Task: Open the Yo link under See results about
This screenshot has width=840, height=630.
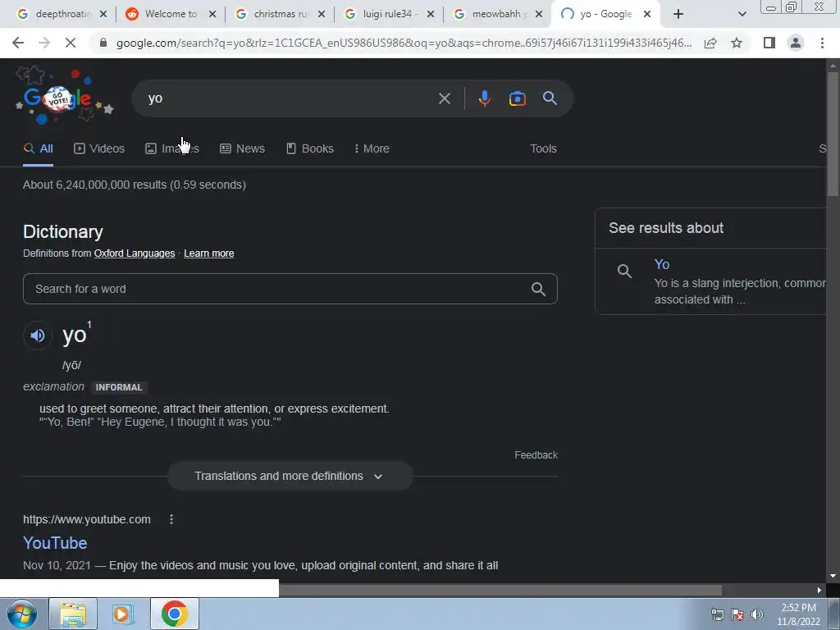Action: [x=662, y=264]
